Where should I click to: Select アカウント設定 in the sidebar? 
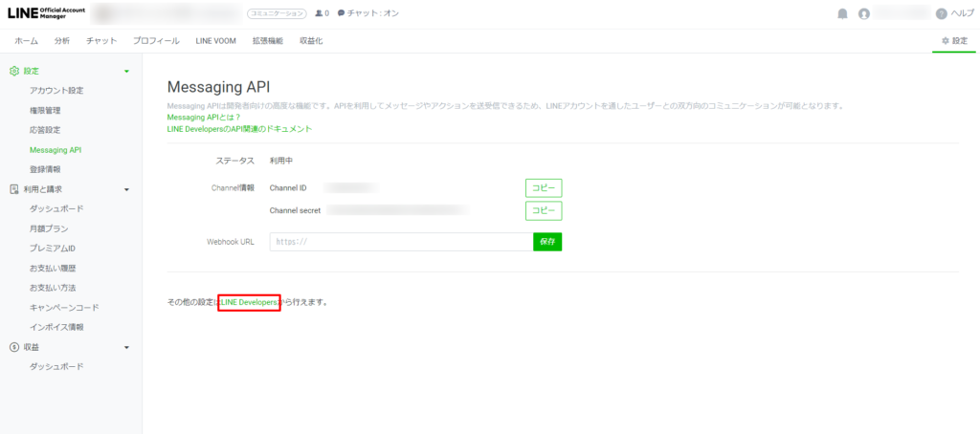56,91
